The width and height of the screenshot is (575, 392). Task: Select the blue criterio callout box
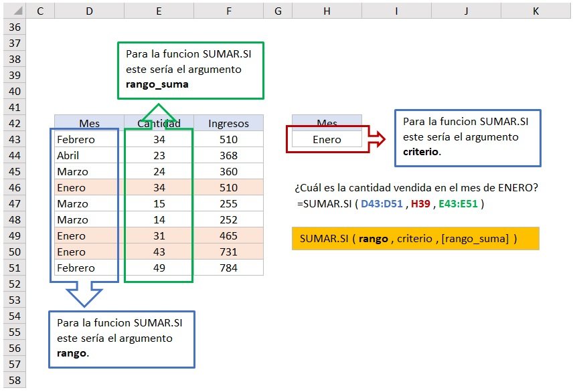467,138
